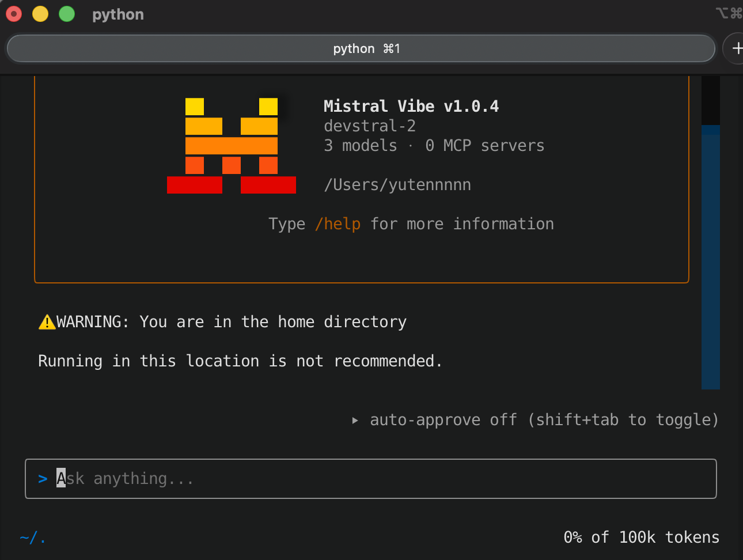Select the python ⌘1 tab
Image resolution: width=743 pixels, height=560 pixels.
click(x=361, y=48)
